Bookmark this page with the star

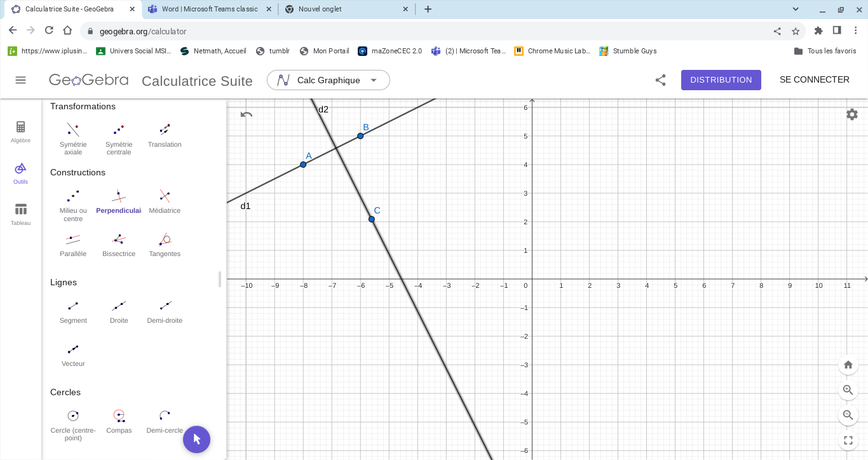click(x=796, y=31)
